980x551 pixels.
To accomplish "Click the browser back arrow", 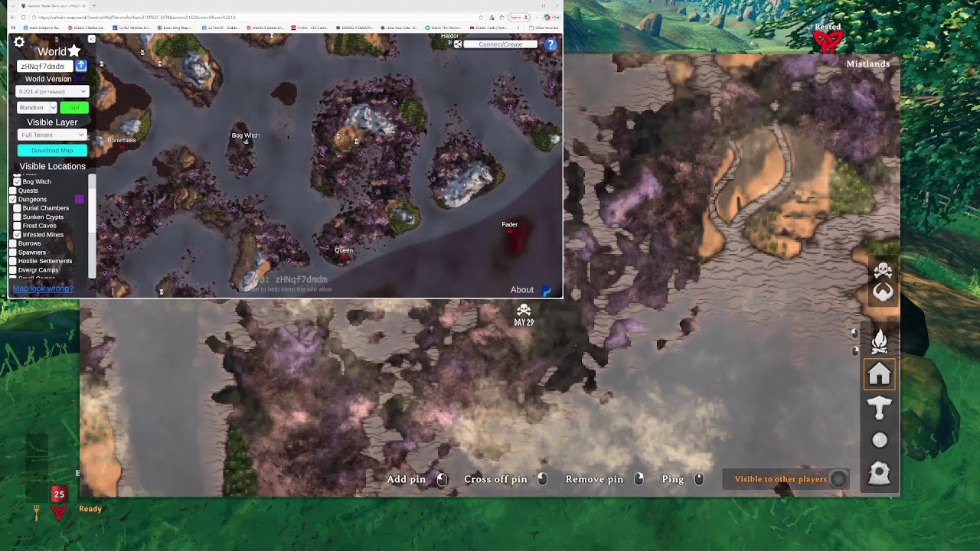I will point(13,17).
